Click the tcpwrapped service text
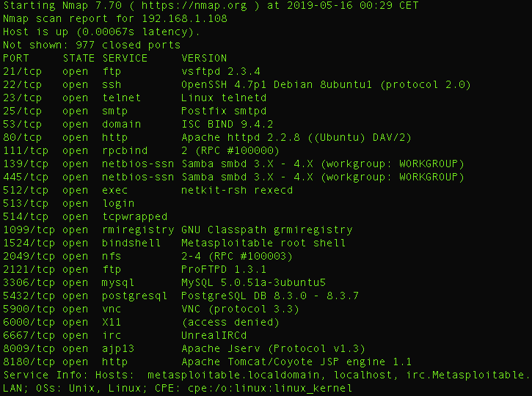 135,217
